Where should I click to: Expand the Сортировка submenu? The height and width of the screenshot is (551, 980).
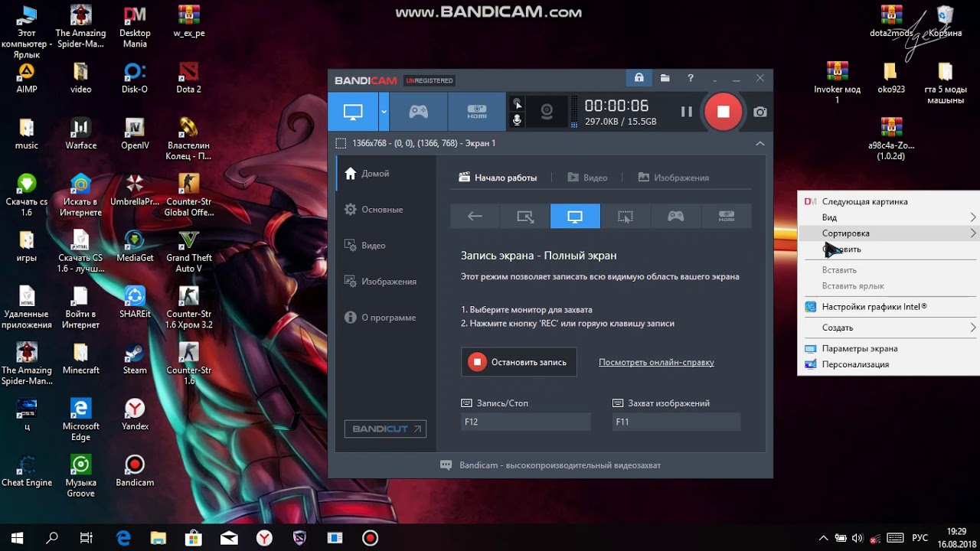[889, 233]
